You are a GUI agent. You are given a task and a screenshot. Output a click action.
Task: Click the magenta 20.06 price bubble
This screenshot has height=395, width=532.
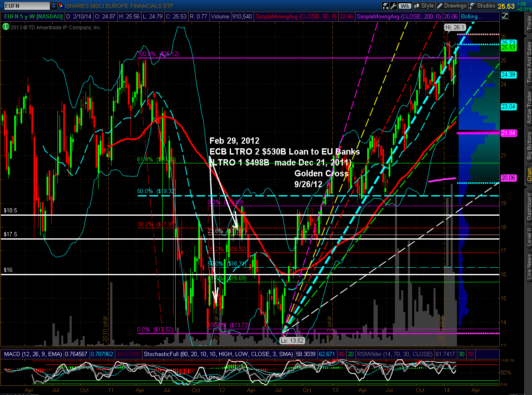(508, 178)
